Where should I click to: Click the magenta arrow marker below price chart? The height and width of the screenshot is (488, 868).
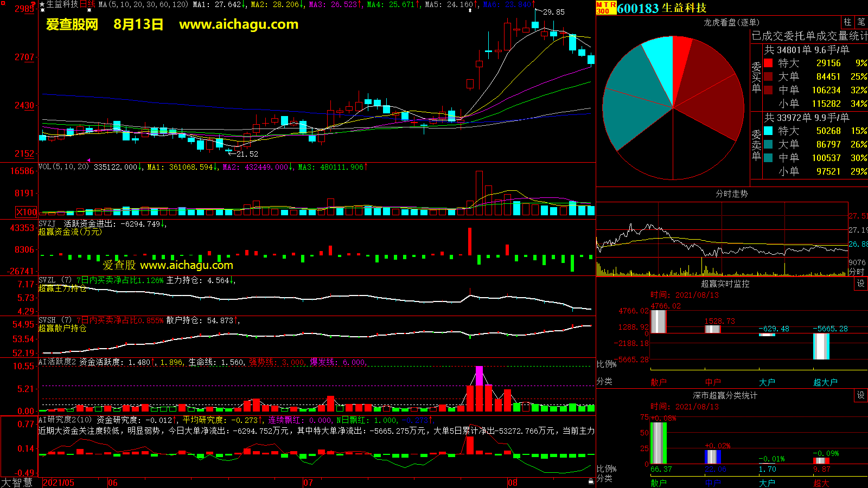88,160
